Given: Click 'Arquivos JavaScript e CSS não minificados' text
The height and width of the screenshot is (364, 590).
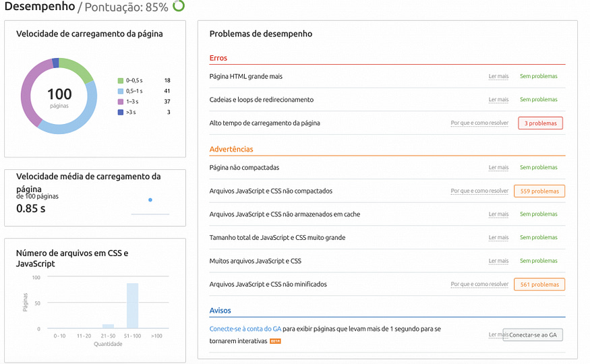Looking at the screenshot, I should [268, 284].
